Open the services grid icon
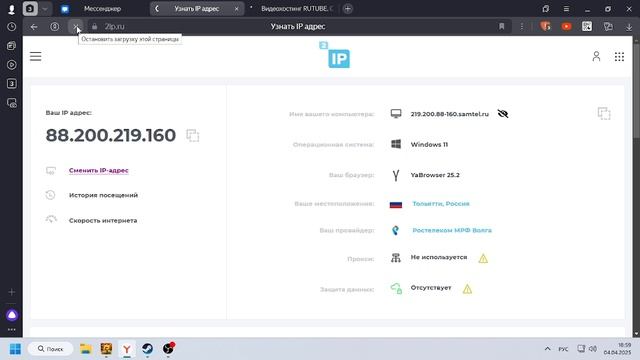The image size is (640, 360). 619,57
